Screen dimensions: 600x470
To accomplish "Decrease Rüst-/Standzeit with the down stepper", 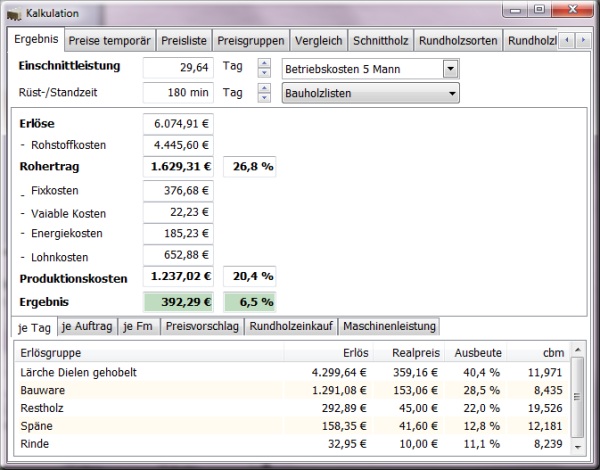I will click(x=264, y=98).
